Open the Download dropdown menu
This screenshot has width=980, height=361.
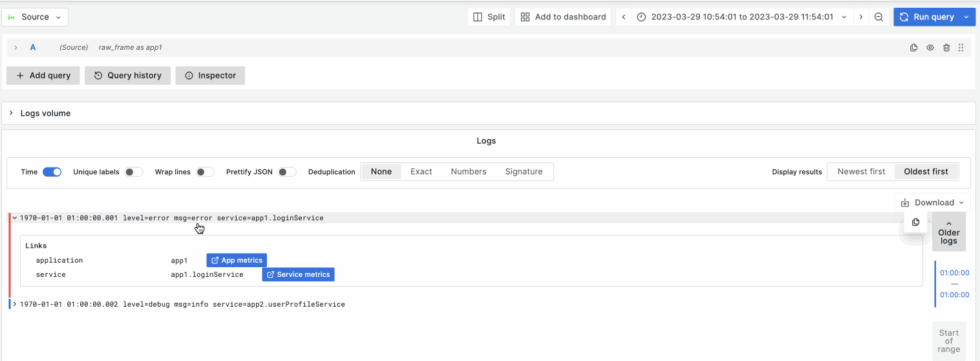932,202
